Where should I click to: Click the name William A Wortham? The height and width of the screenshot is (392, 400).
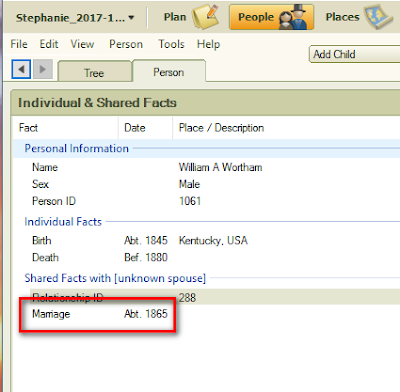(220, 167)
